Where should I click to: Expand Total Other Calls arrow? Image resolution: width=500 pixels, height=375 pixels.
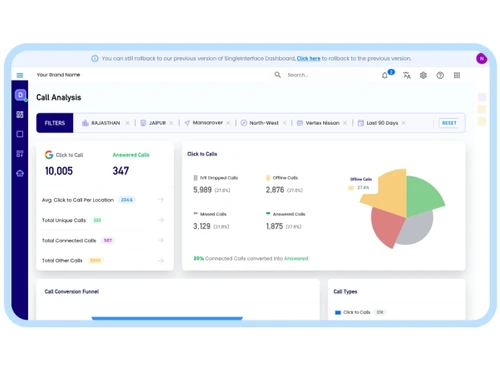click(161, 260)
